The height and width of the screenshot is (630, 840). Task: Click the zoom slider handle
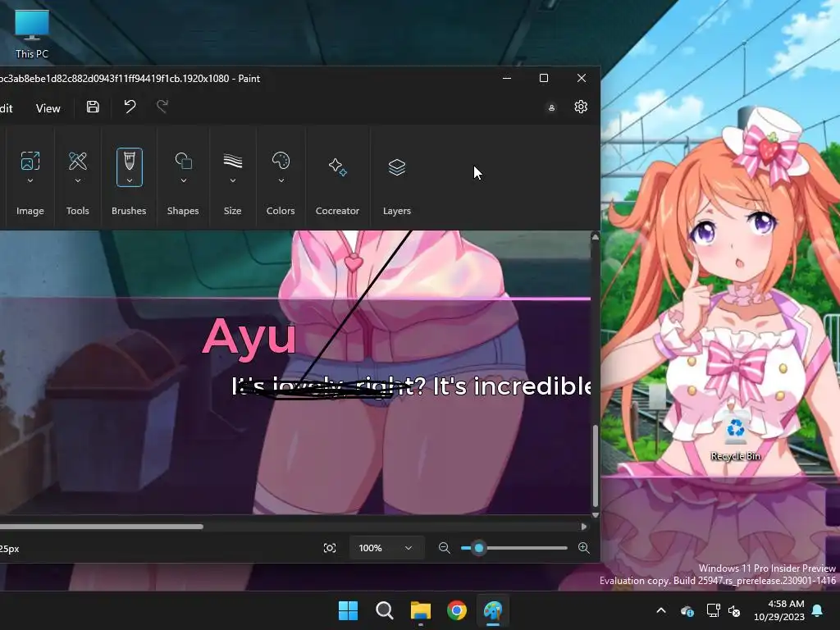[x=479, y=548]
